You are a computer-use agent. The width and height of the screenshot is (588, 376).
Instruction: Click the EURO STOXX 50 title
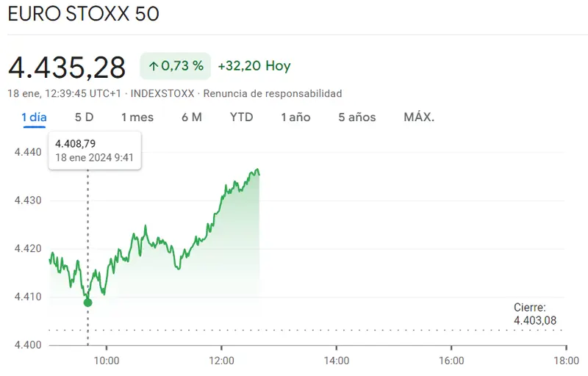[82, 15]
